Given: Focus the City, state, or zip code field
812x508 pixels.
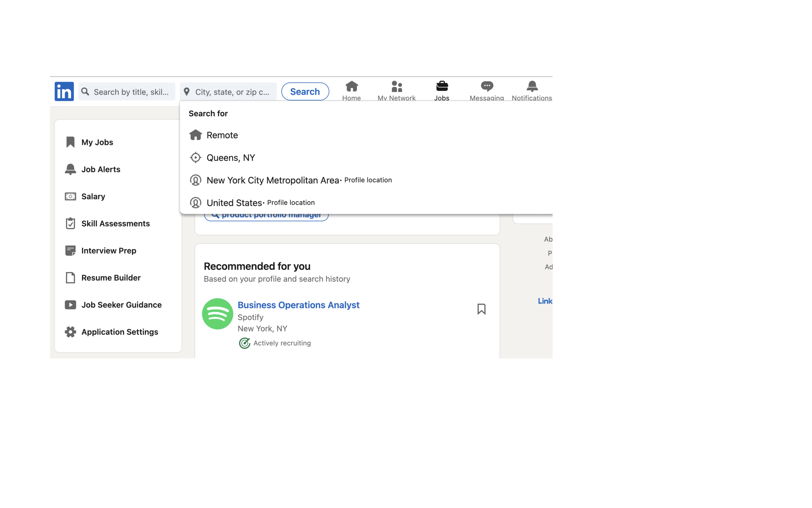Looking at the screenshot, I should (x=228, y=91).
